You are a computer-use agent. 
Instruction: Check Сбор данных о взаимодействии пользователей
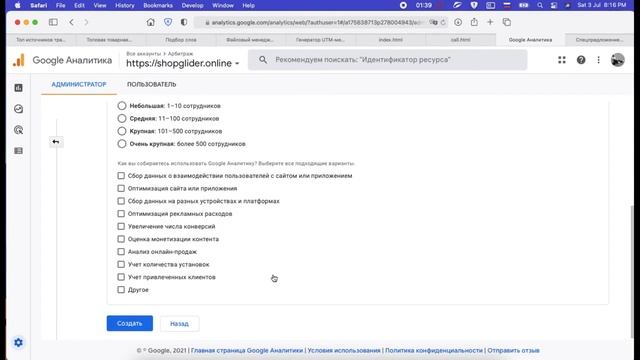(121, 176)
